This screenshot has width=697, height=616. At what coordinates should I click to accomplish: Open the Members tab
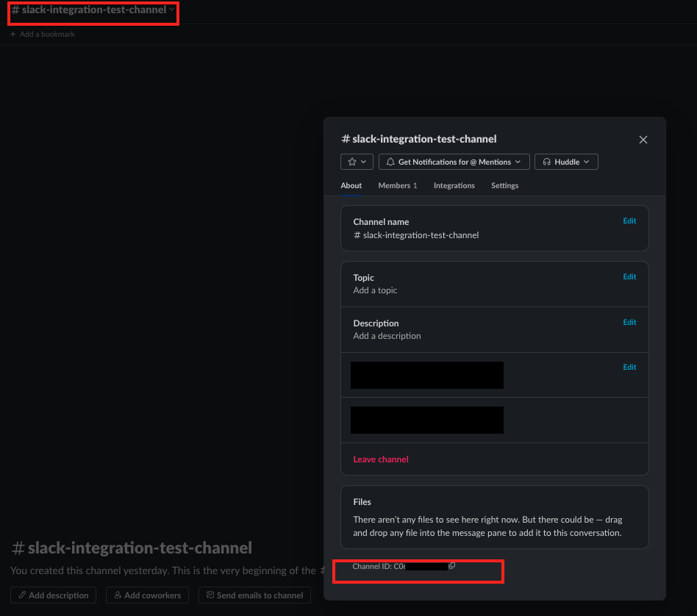coord(397,186)
